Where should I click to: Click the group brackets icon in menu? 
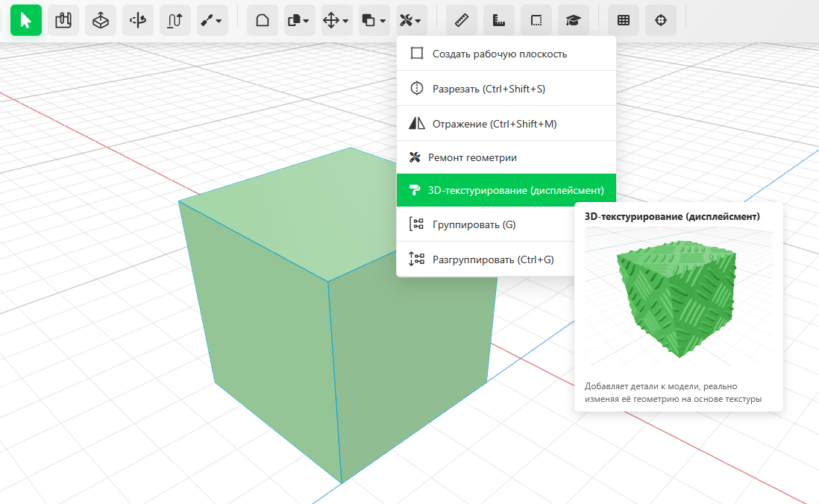click(x=416, y=224)
